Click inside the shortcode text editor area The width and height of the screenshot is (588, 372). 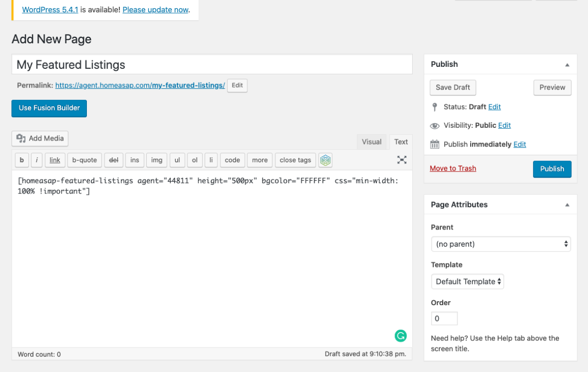coord(212,258)
